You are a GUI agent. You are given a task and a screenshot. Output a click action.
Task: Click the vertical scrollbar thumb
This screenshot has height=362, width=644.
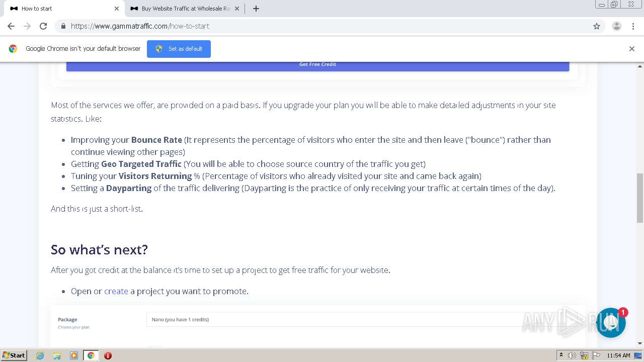tap(640, 198)
